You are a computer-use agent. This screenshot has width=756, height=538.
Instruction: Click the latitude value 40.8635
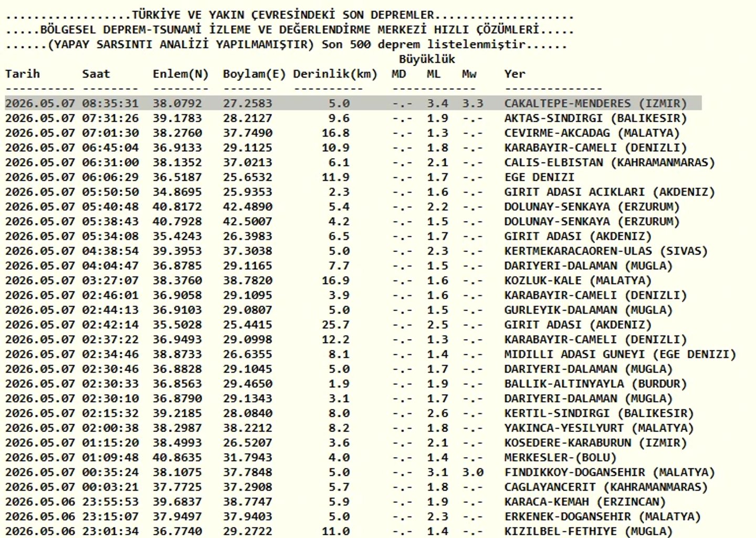177,457
